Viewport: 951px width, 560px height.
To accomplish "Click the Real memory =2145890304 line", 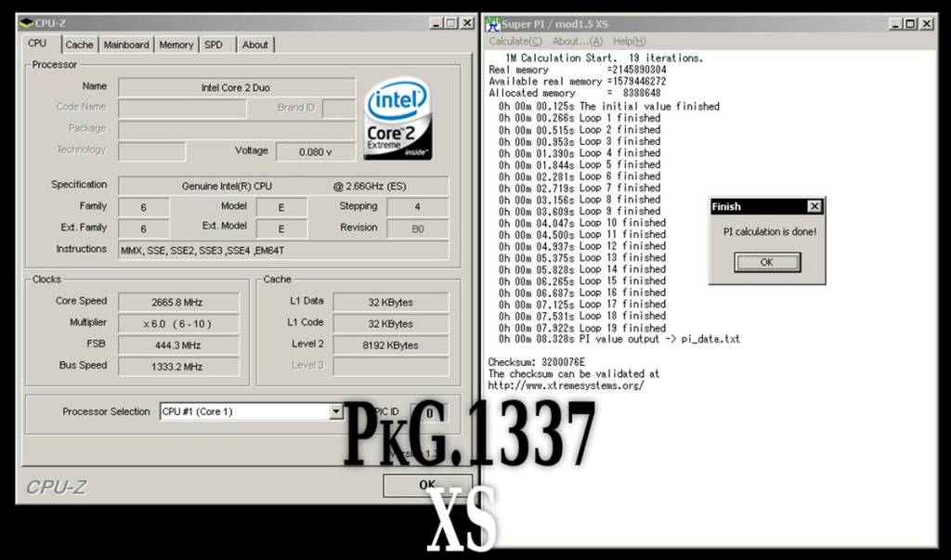I will (x=578, y=70).
